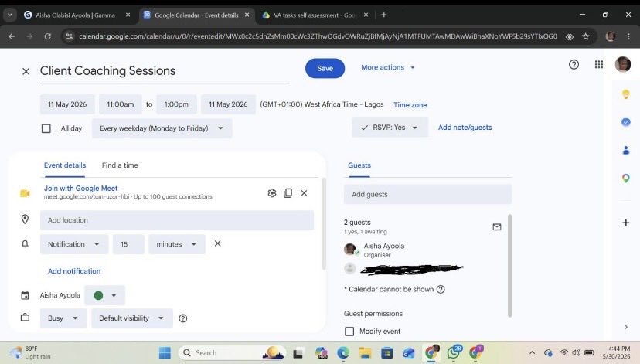Screen dimensions: 640x364
Task: Switch to VA tasks self assessment tab
Action: (315, 15)
